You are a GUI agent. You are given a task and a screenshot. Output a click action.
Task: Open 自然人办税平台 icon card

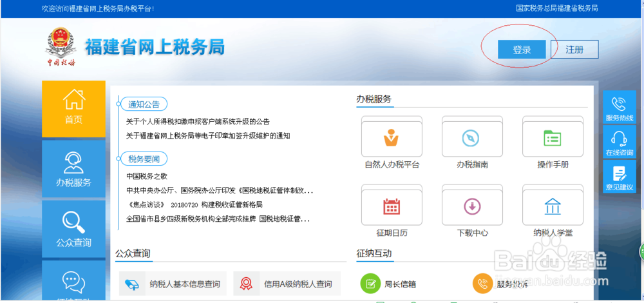point(392,138)
